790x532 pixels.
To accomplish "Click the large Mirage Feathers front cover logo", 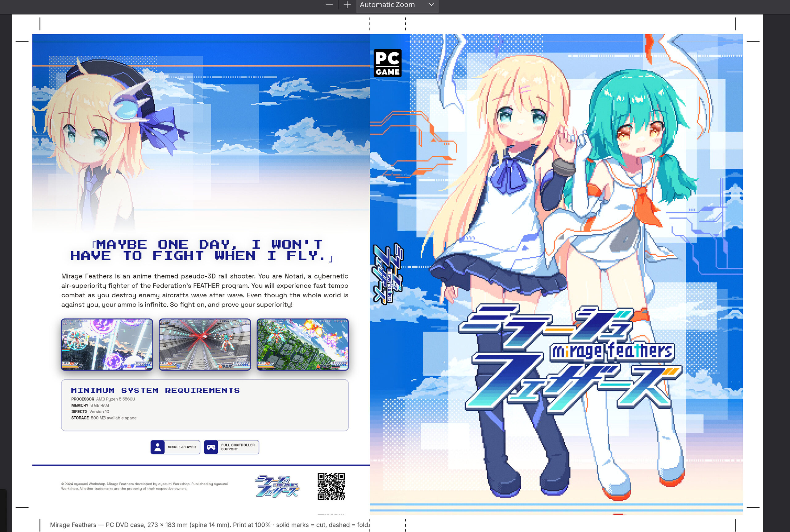I will (x=570, y=359).
